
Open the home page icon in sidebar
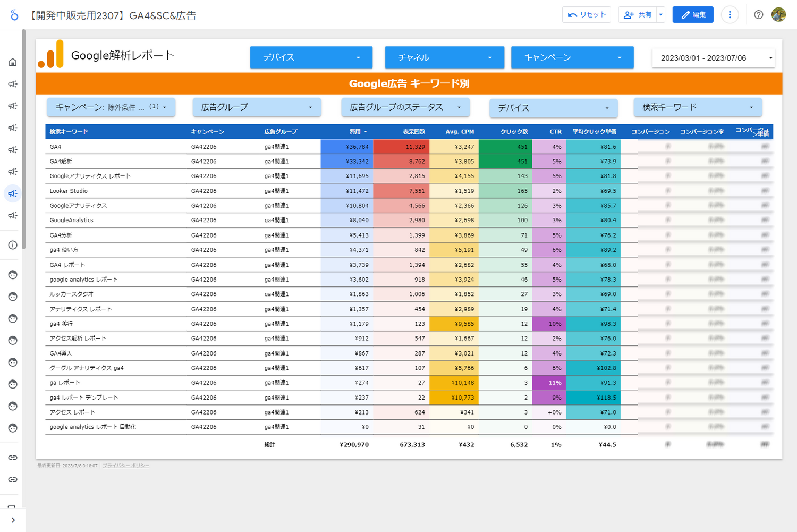pos(13,62)
